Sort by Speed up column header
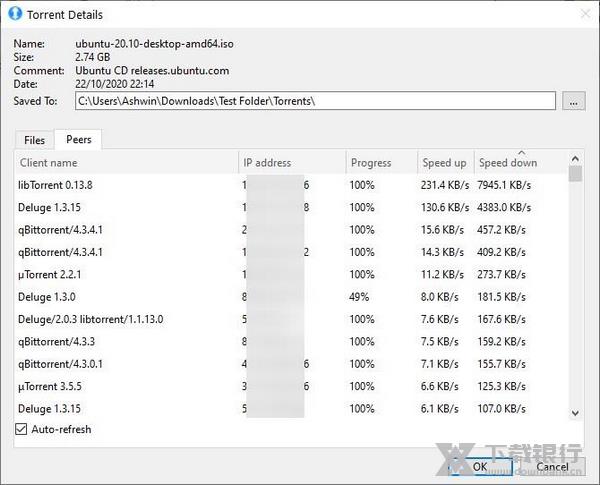Screen dimensions: 600x485 444,163
